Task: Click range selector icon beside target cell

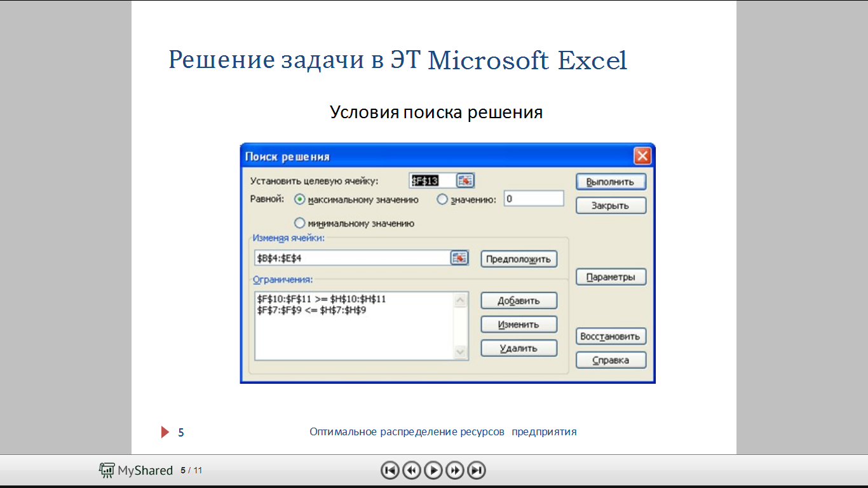Action: point(466,181)
